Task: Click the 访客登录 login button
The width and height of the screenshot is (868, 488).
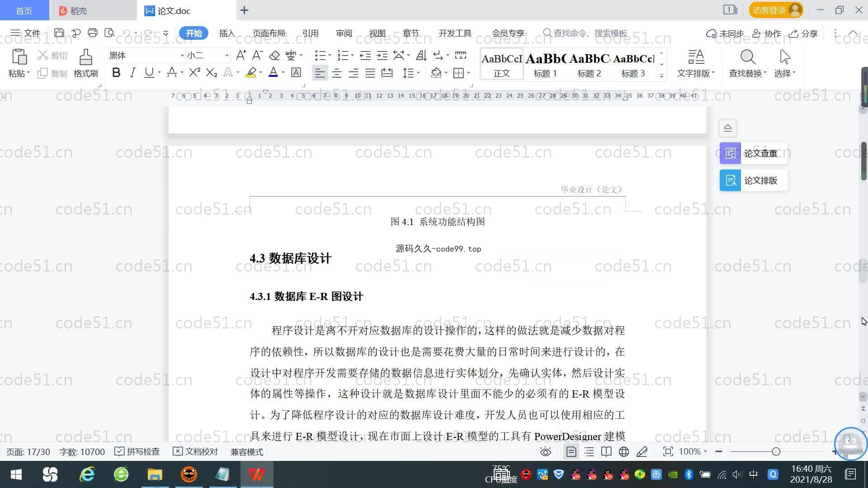Action: pos(776,10)
